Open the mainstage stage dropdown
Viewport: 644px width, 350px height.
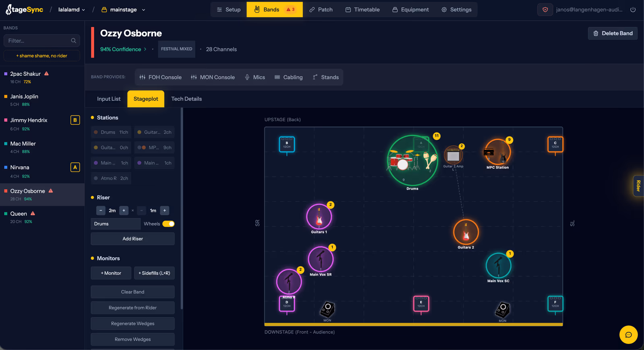click(x=123, y=10)
